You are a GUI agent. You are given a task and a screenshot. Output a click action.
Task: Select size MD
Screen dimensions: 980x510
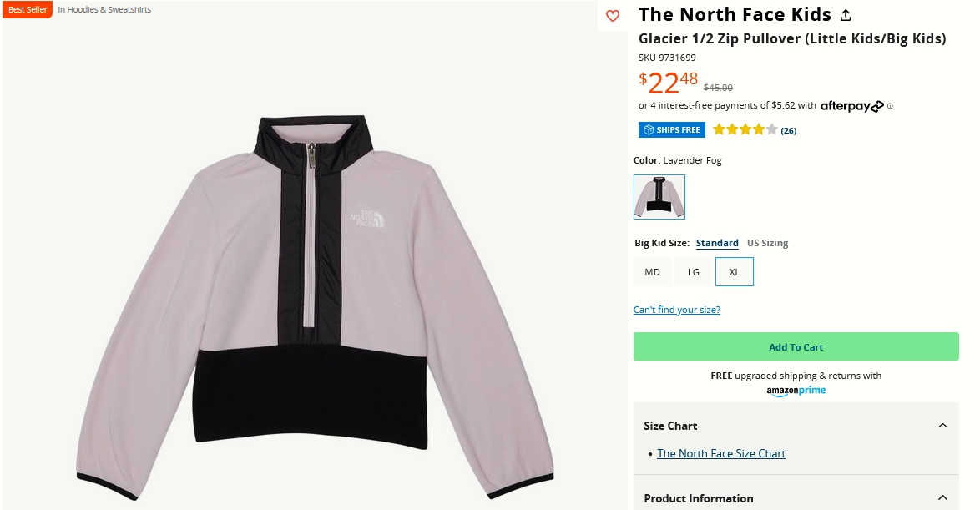[x=652, y=272]
